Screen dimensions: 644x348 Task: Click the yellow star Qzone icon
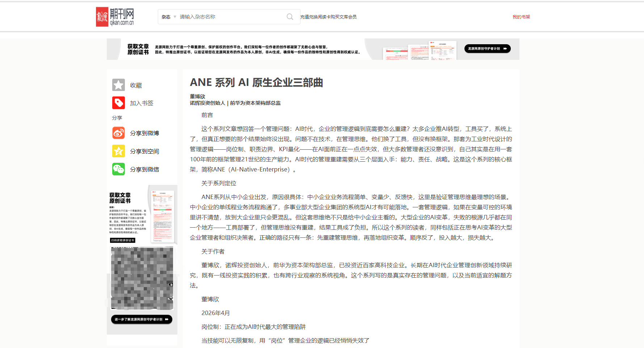118,151
